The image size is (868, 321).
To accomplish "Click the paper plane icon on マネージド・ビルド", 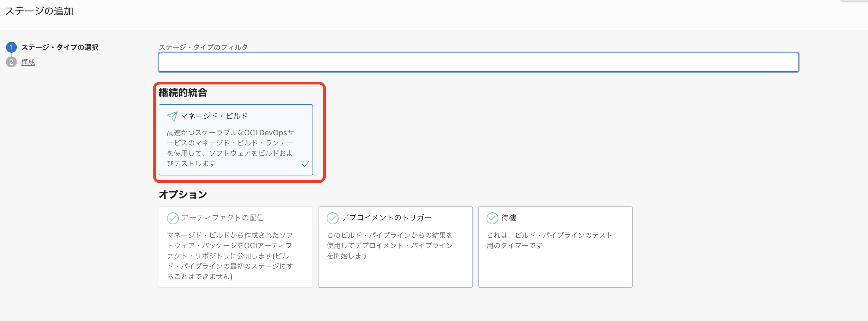I will pos(172,117).
